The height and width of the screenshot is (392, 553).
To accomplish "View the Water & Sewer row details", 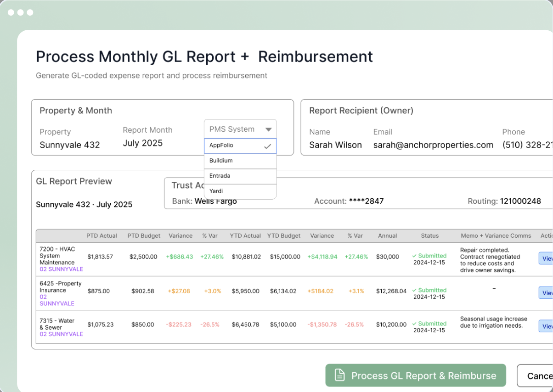I will [x=546, y=326].
